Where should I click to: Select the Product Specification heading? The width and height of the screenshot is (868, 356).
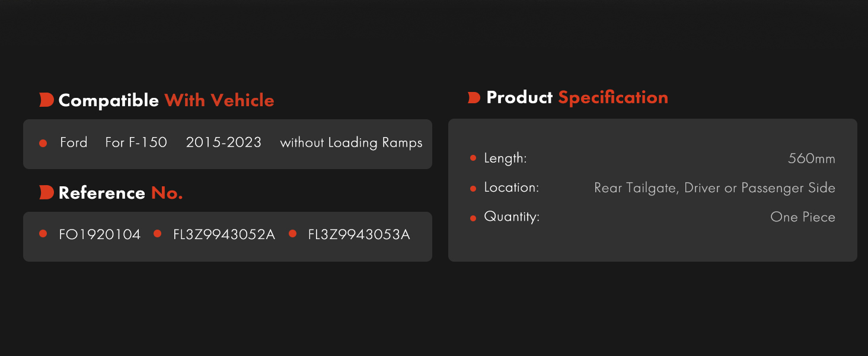(577, 97)
